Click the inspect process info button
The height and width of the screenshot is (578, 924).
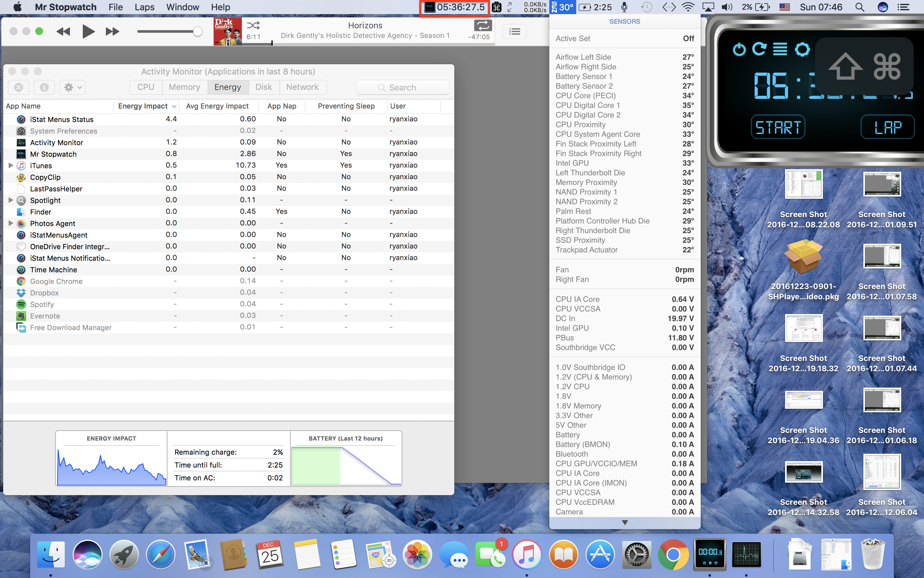(x=44, y=87)
